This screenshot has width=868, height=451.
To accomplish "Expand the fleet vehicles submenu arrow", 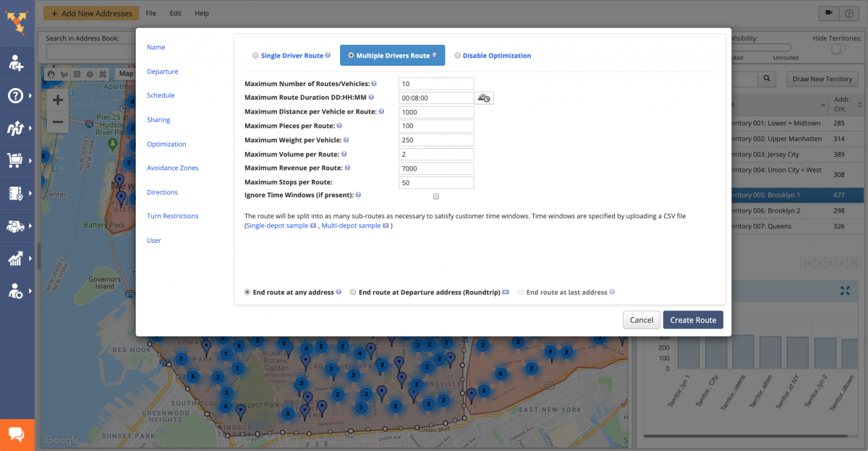I will click(x=30, y=225).
